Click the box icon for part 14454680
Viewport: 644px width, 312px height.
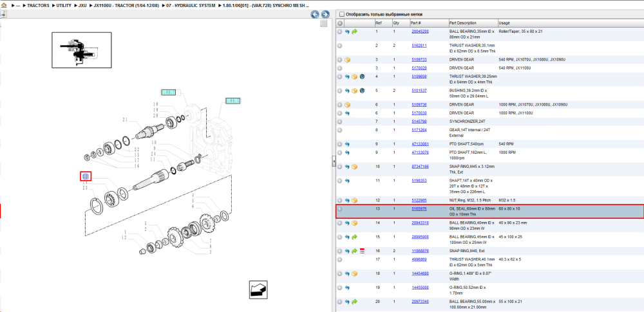(x=354, y=274)
